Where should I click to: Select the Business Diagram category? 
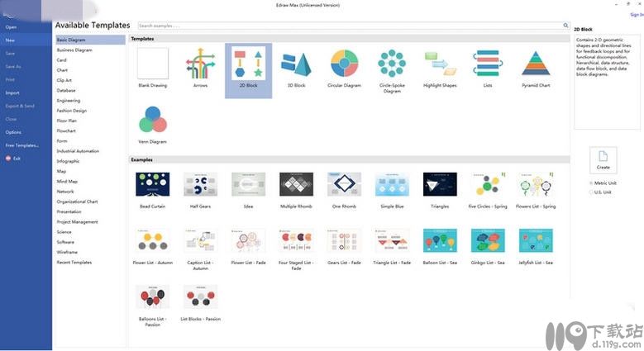(74, 50)
